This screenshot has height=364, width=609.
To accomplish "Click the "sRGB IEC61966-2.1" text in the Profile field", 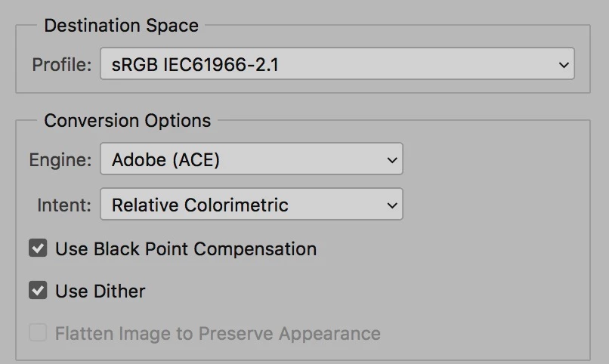I will tap(195, 65).
